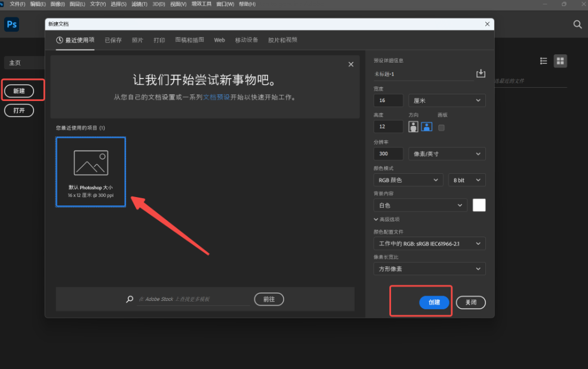Close the New Document dialog
This screenshot has height=369, width=588.
click(487, 24)
